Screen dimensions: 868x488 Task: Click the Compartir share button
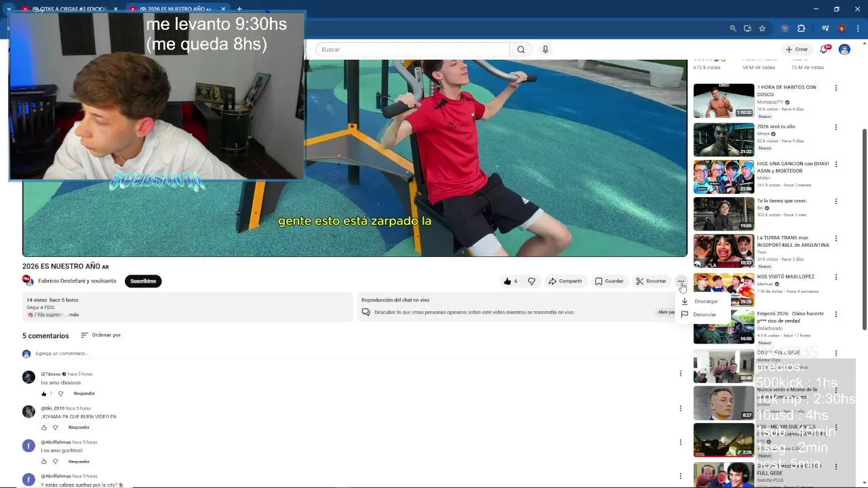click(x=566, y=281)
